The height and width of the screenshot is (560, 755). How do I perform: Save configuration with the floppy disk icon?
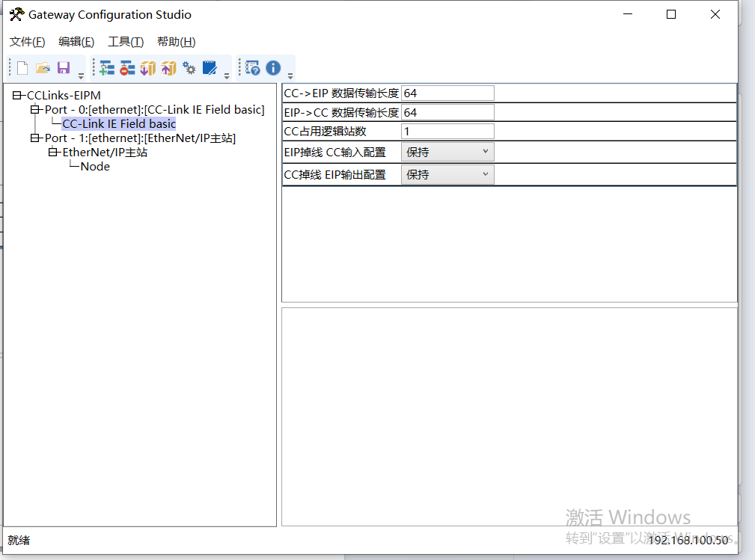[64, 68]
